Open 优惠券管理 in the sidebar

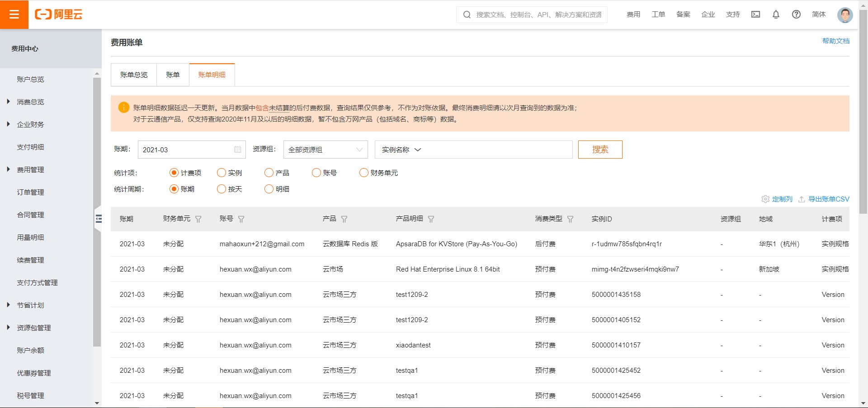tap(34, 373)
